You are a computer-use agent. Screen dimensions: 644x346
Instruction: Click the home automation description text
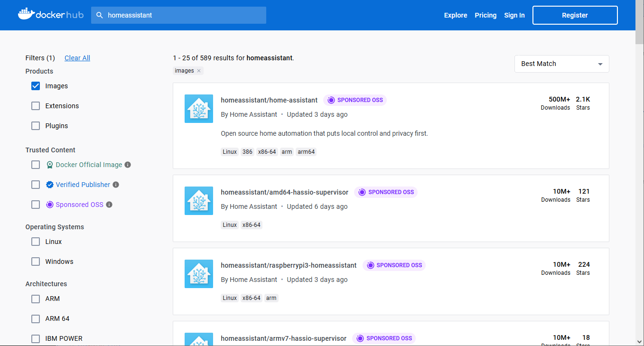324,133
